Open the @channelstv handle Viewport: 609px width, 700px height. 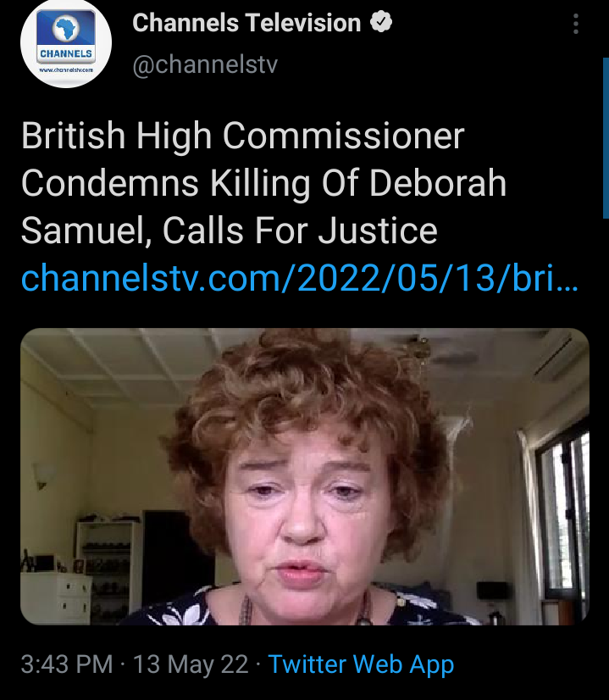pos(205,64)
